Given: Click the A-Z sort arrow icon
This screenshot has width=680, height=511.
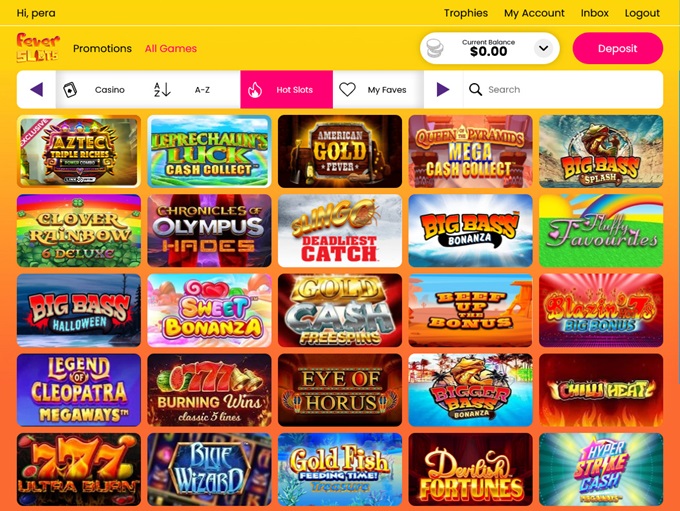Looking at the screenshot, I should (162, 90).
